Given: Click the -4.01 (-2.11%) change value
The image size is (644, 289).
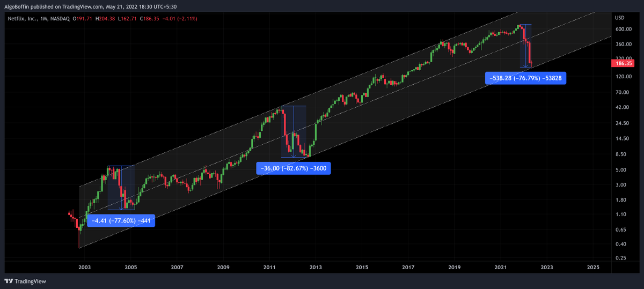Looking at the screenshot, I should coord(181,19).
